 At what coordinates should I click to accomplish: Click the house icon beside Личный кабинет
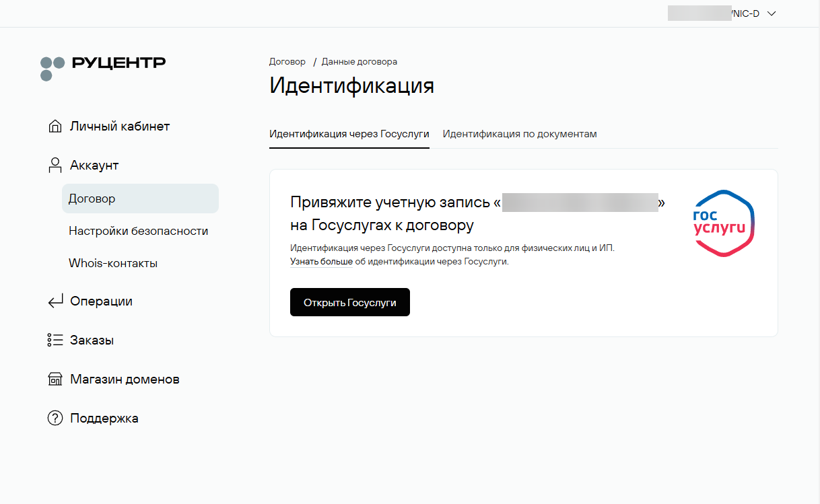coord(55,127)
